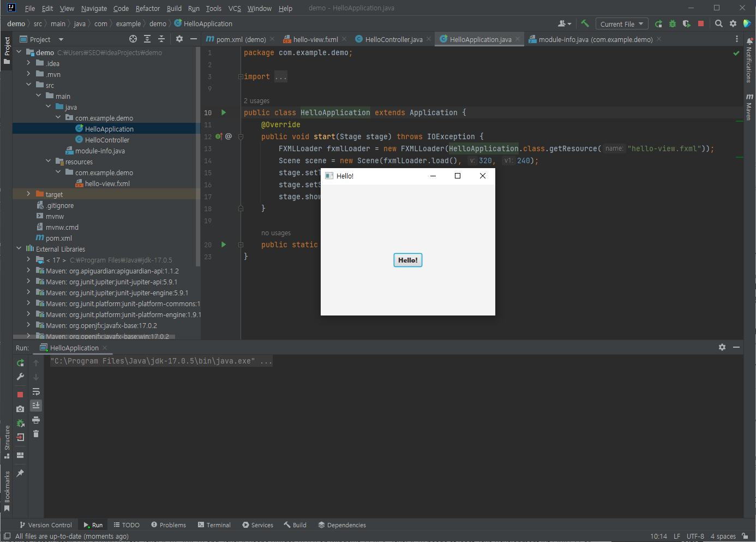756x542 pixels.
Task: Expand the target folder in project tree
Action: coord(28,194)
